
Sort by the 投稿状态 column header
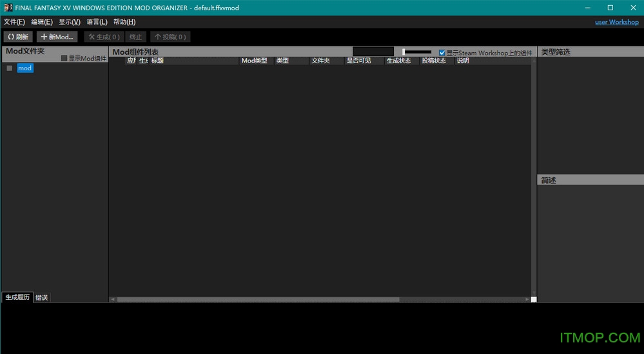(437, 61)
